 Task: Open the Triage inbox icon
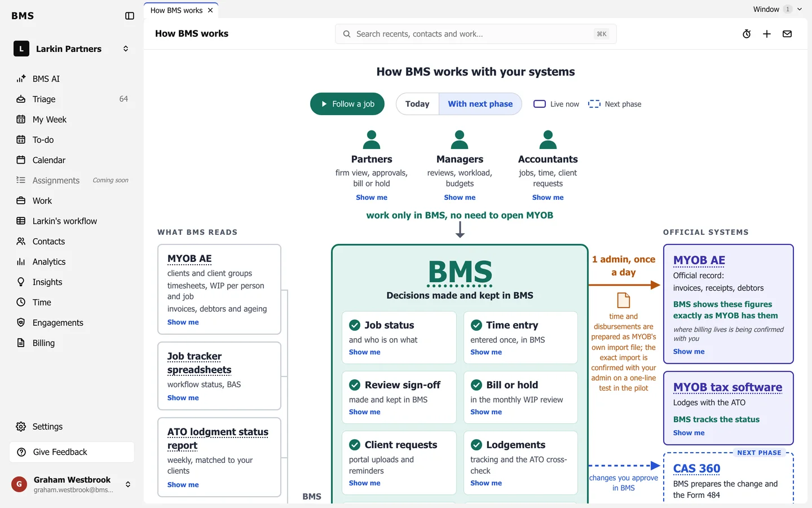(21, 99)
